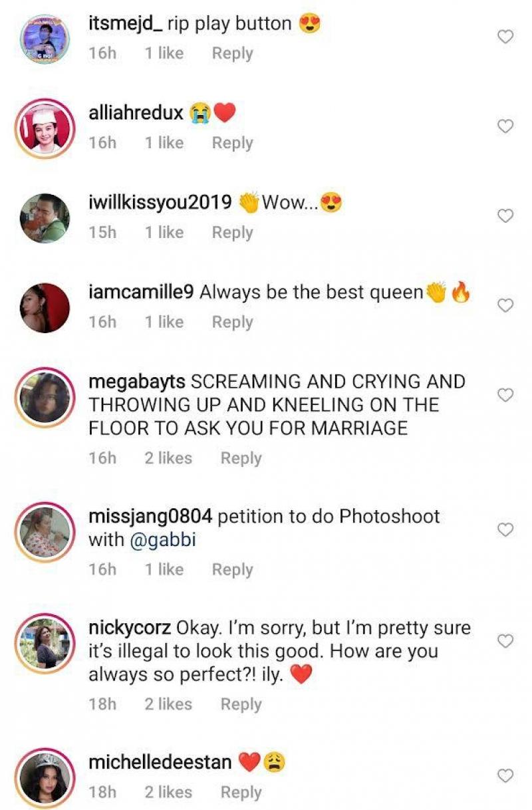Screen dimensions: 532x810
Task: View the '1 like' count on alliahredux's comment
Action: tap(164, 142)
